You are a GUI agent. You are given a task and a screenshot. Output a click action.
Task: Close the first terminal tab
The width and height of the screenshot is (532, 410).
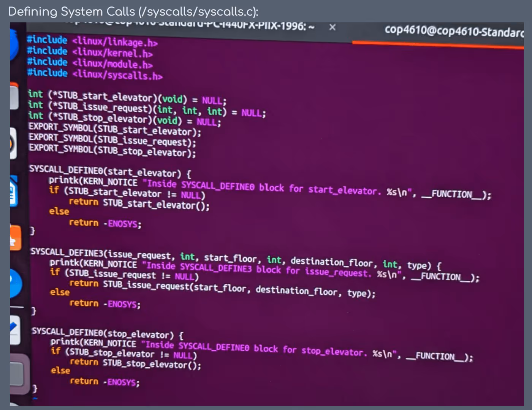pos(332,27)
